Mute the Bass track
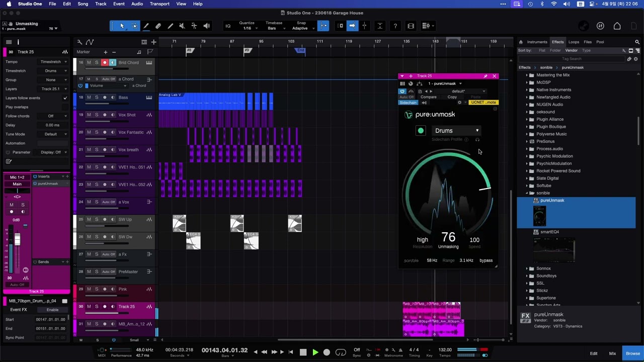The image size is (644, 362). tap(89, 98)
